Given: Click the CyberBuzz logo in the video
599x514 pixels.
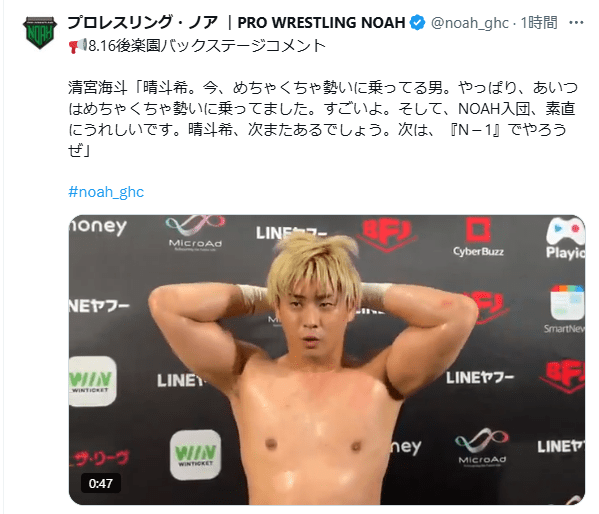Looking at the screenshot, I should pos(478,237).
